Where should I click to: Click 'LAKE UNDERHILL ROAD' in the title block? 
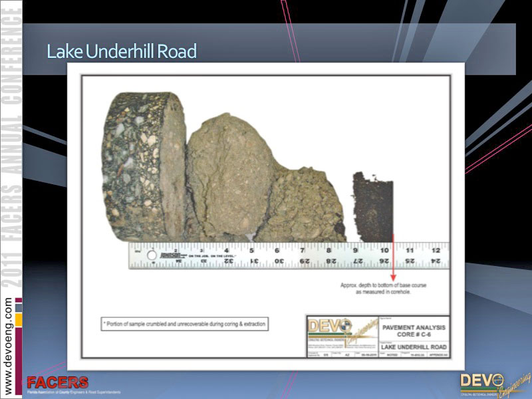tap(414, 347)
